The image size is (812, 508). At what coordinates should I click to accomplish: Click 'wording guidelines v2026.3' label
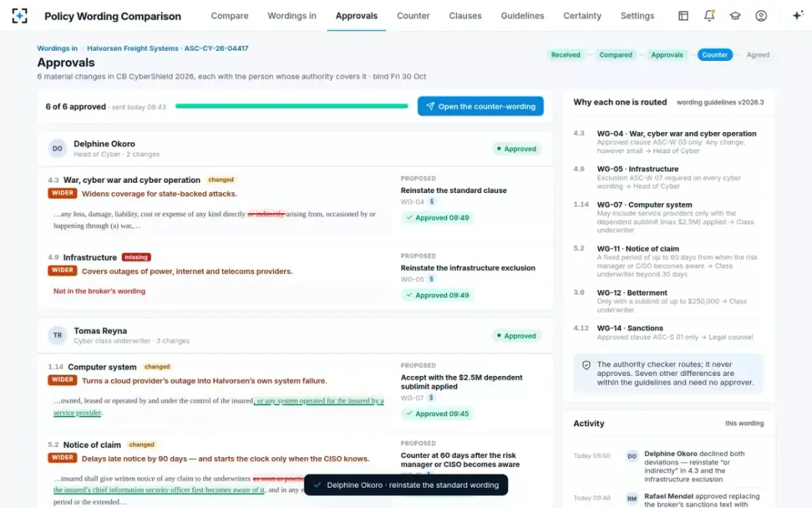point(720,102)
